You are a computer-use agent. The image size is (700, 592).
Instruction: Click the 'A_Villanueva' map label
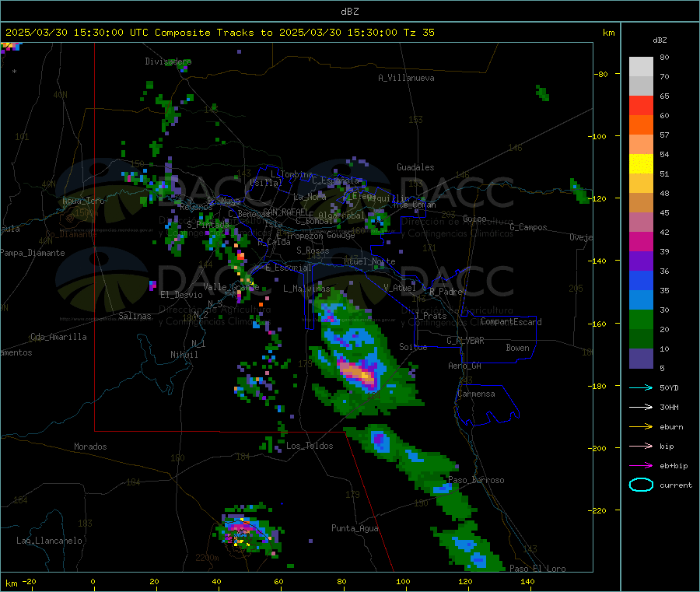pyautogui.click(x=406, y=78)
